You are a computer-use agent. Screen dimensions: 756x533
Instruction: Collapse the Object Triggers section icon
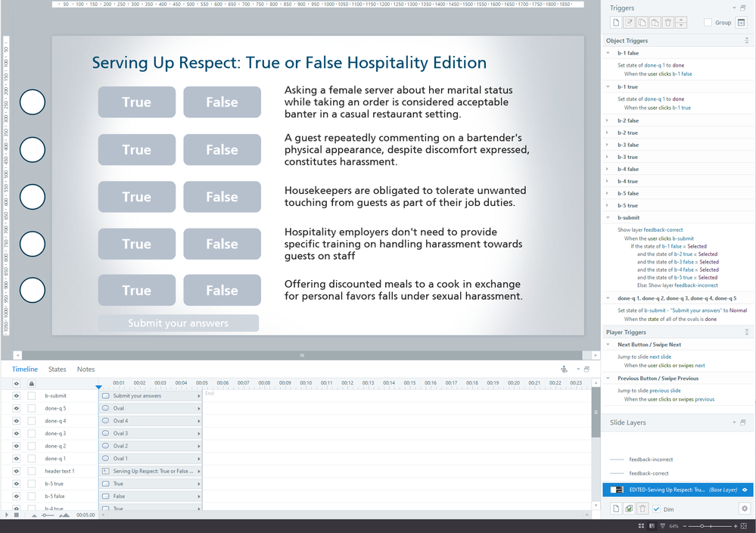coord(747,41)
